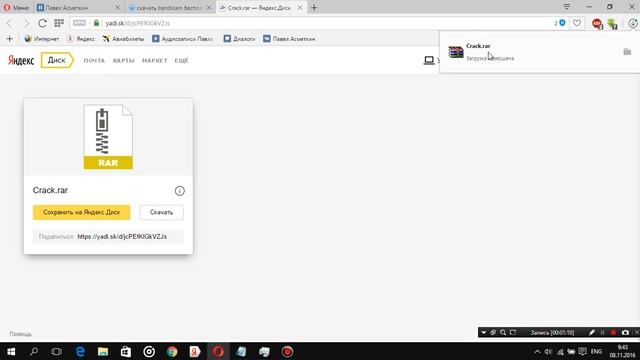Open the blue shield blocker badge
This screenshot has width=640, height=360.
560,23
